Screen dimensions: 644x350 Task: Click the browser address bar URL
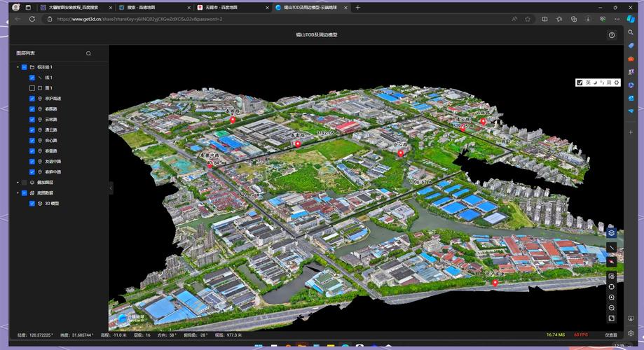coord(140,19)
